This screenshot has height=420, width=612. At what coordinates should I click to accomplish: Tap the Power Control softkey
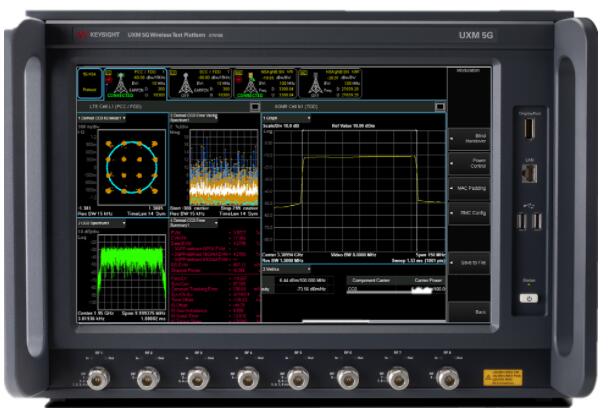(469, 163)
